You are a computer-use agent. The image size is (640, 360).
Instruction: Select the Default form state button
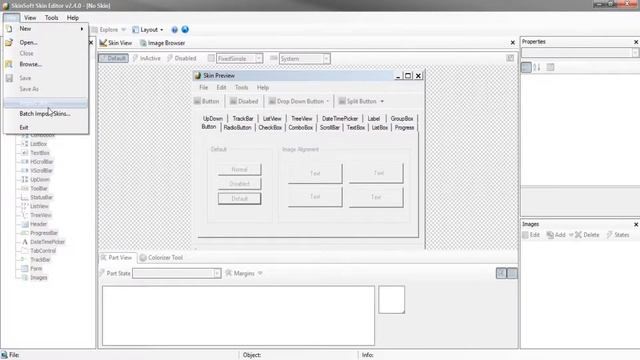pyautogui.click(x=113, y=58)
